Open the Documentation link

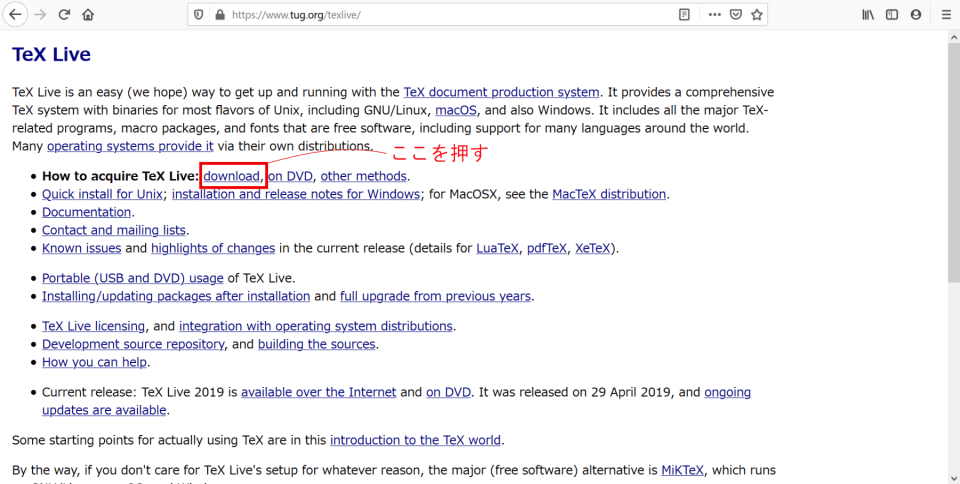click(x=86, y=212)
